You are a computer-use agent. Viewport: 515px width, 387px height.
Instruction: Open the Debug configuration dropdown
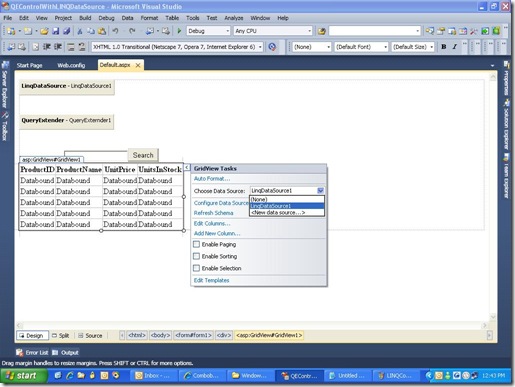coord(208,31)
